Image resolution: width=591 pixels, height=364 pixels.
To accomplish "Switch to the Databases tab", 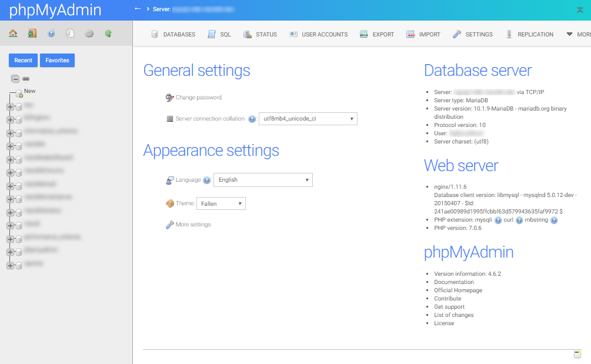I will tap(173, 34).
